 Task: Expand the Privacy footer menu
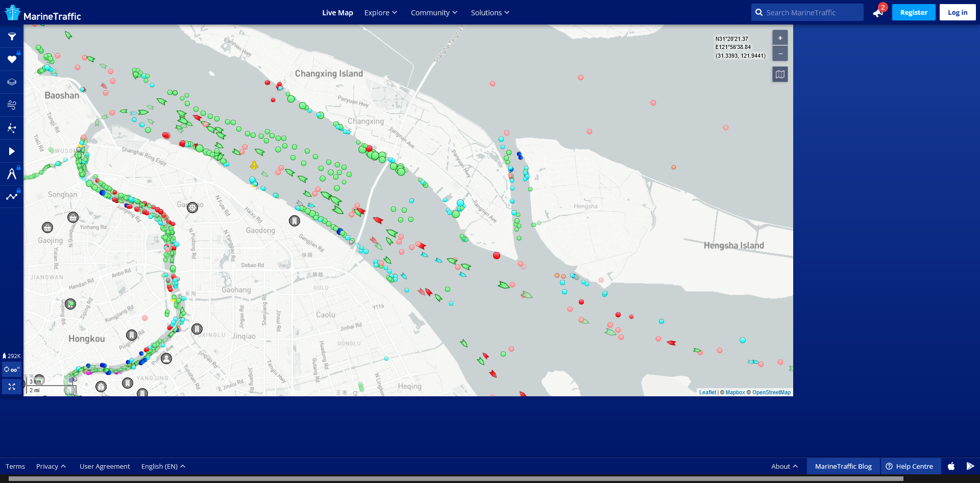pos(51,466)
